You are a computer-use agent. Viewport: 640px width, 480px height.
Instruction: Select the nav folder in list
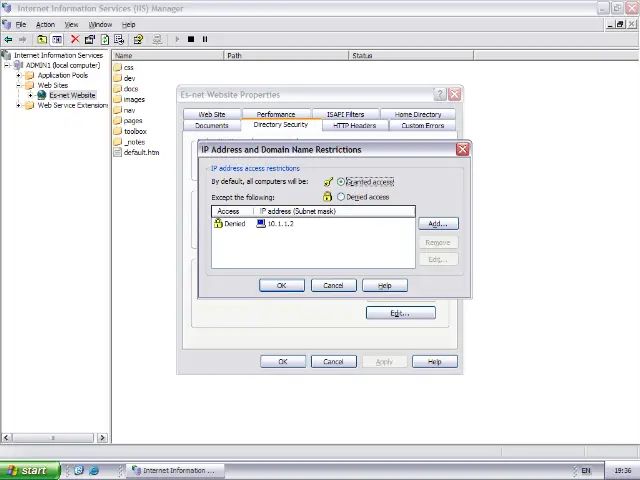[124, 110]
